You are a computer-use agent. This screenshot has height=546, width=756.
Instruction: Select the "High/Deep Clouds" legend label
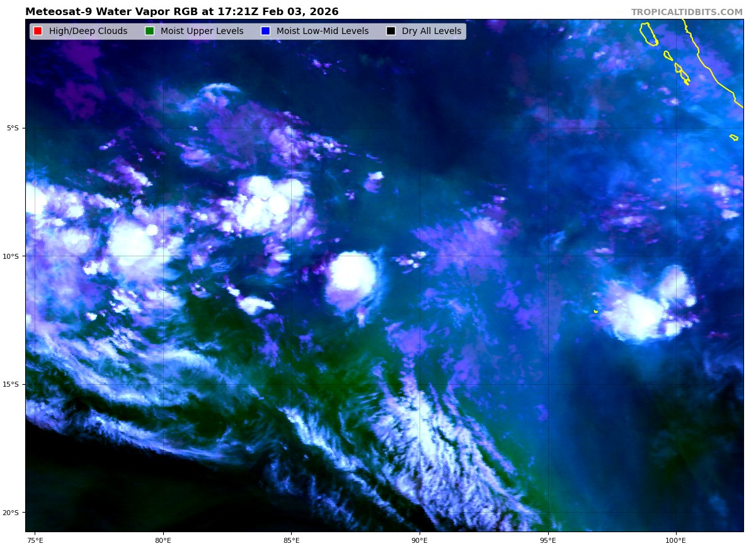click(88, 31)
